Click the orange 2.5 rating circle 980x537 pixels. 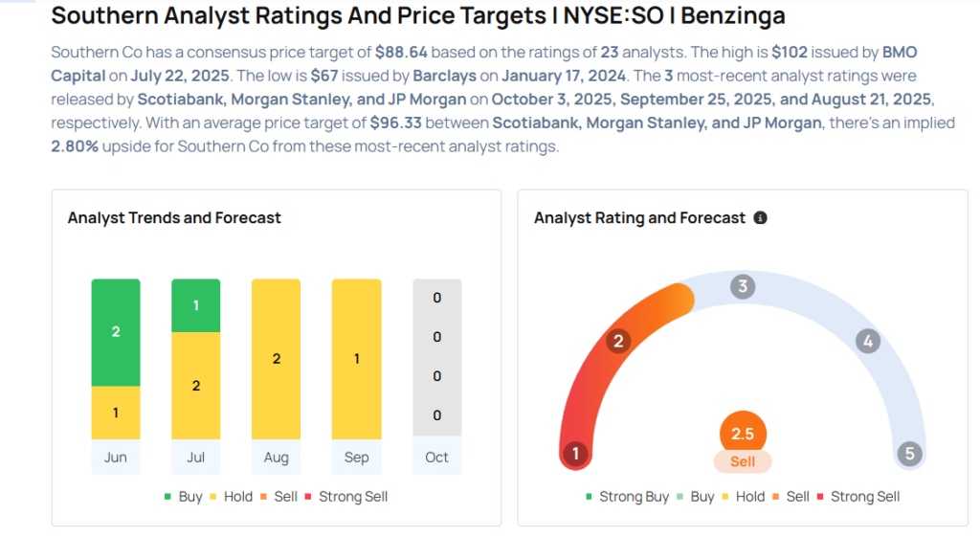click(x=743, y=434)
